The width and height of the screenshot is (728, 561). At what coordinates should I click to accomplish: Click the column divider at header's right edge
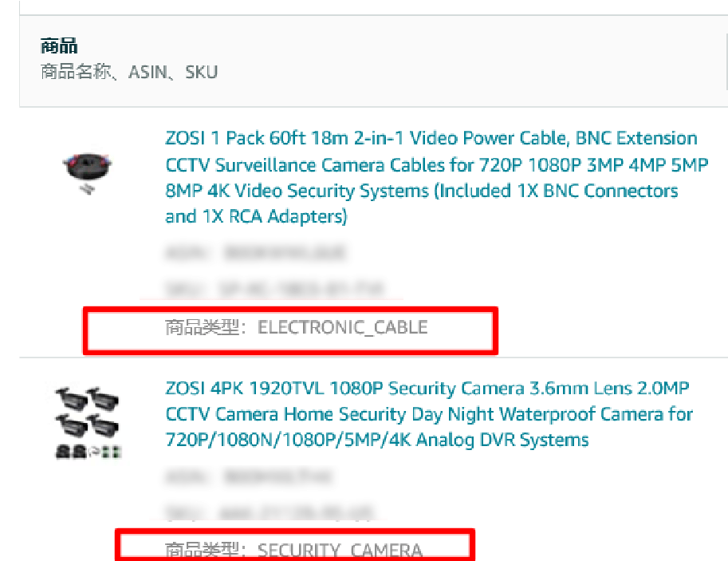click(x=726, y=61)
